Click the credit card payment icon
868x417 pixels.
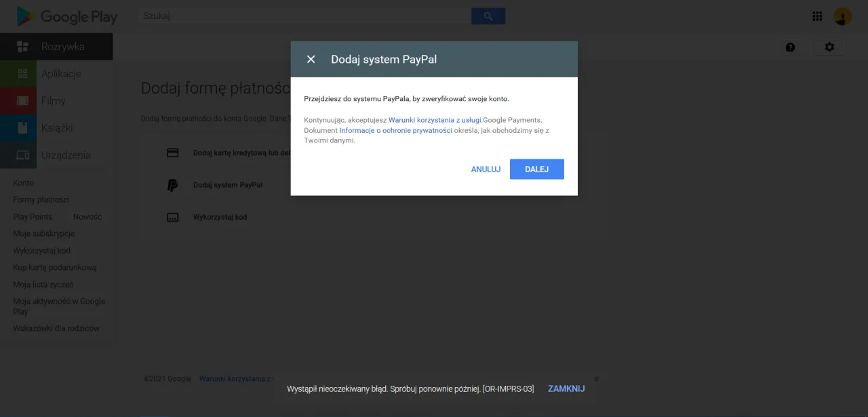[172, 153]
